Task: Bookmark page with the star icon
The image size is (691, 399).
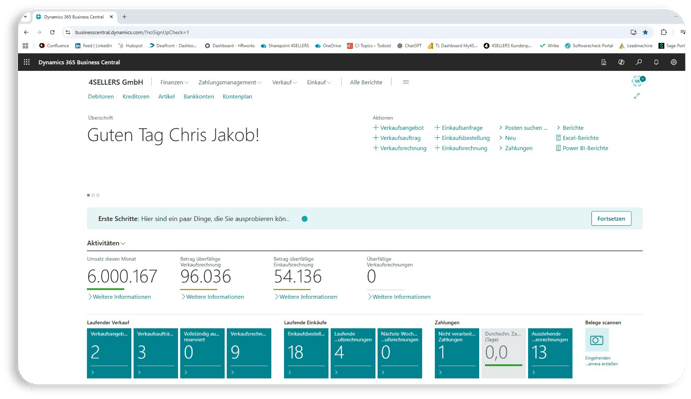Action: pyautogui.click(x=646, y=32)
